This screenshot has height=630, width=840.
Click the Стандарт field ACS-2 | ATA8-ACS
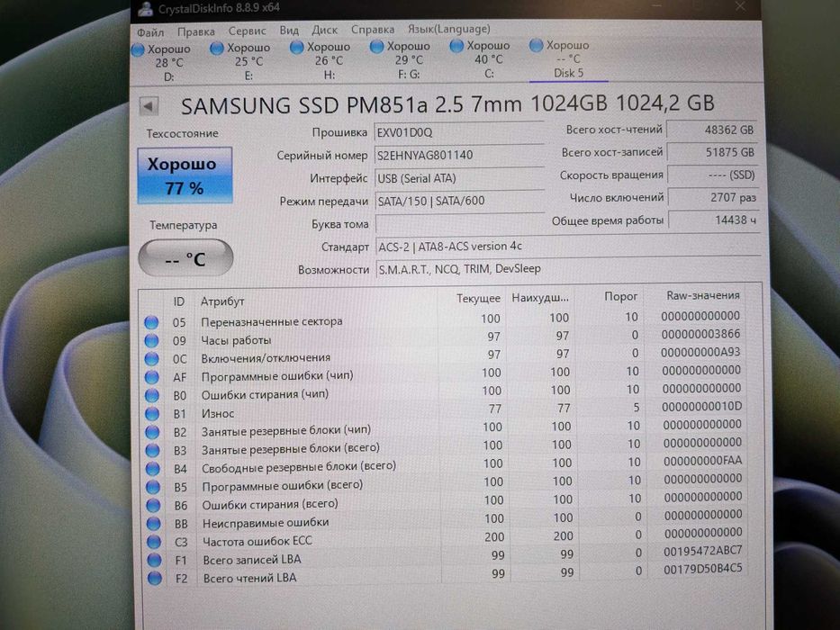[x=568, y=247]
